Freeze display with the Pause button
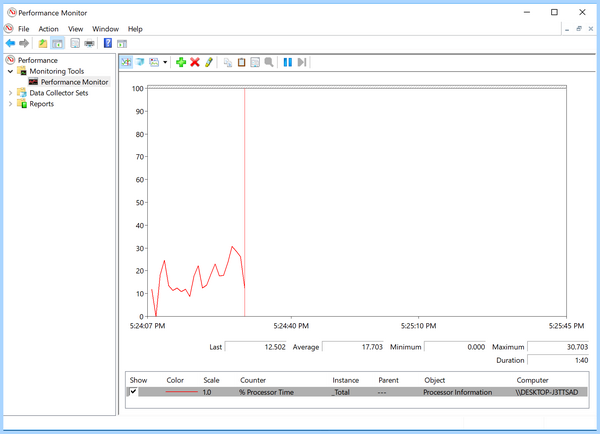The width and height of the screenshot is (600, 434). tap(288, 62)
